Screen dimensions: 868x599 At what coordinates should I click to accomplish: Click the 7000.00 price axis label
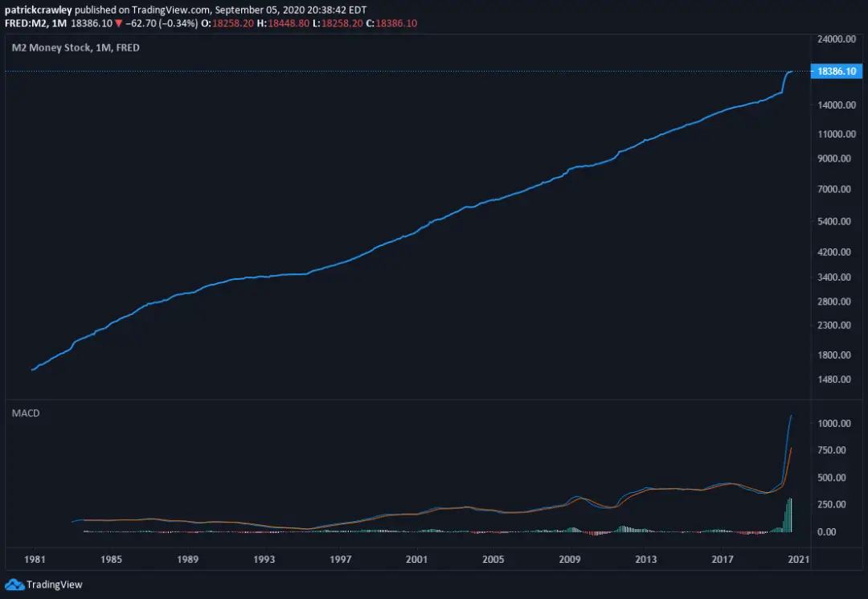834,189
